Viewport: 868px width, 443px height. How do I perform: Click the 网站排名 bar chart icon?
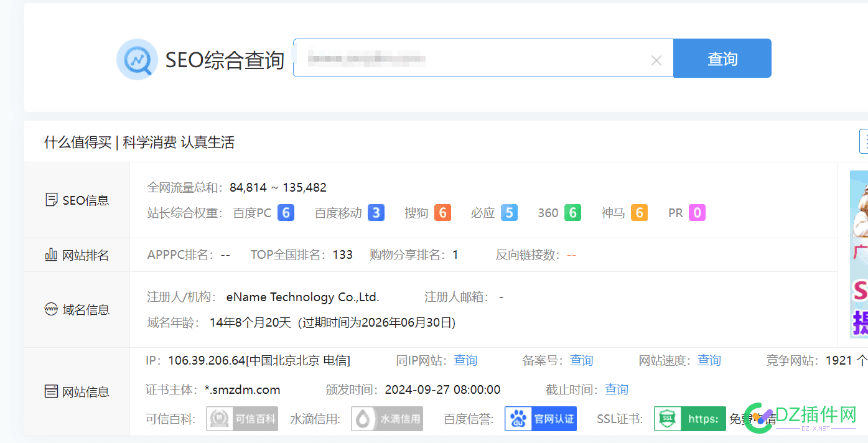(52, 254)
